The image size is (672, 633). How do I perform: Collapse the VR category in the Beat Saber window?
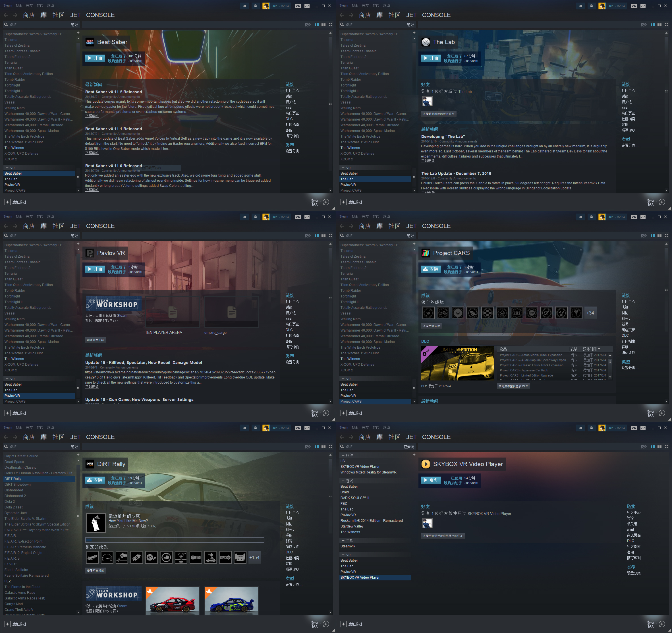click(x=7, y=168)
